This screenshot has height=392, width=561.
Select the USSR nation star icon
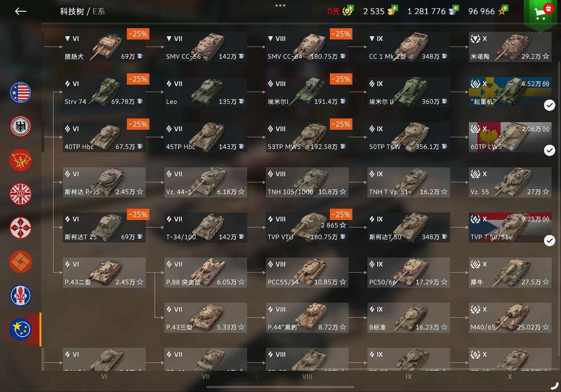[20, 160]
